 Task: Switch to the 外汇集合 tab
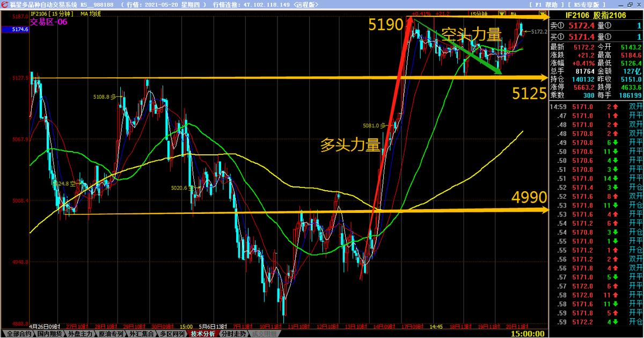tap(142, 334)
